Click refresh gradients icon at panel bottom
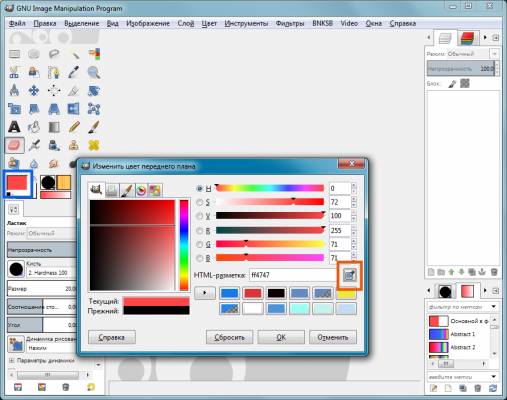 493,388
